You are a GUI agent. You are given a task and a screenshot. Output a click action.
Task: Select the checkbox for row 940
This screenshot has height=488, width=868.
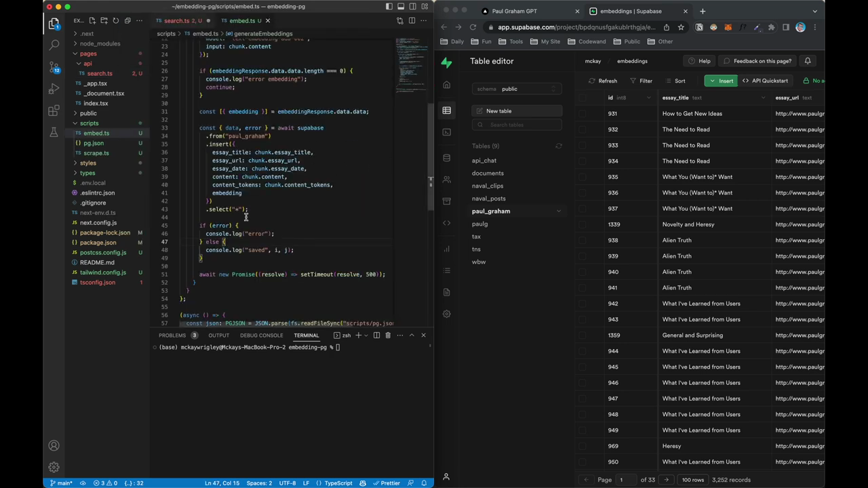583,272
